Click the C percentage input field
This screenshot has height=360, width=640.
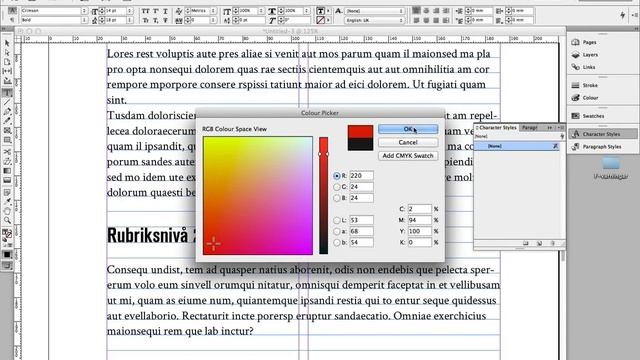pyautogui.click(x=420, y=209)
